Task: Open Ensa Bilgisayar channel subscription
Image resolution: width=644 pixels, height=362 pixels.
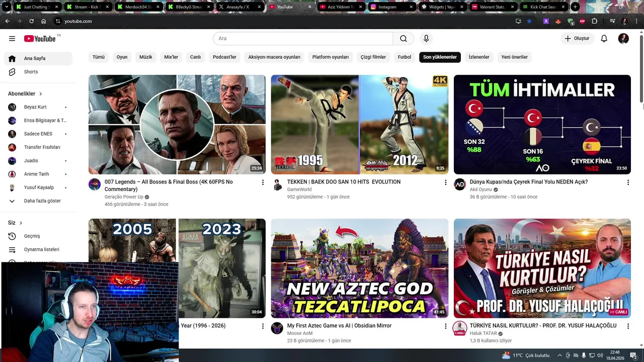Action: [x=38, y=121]
